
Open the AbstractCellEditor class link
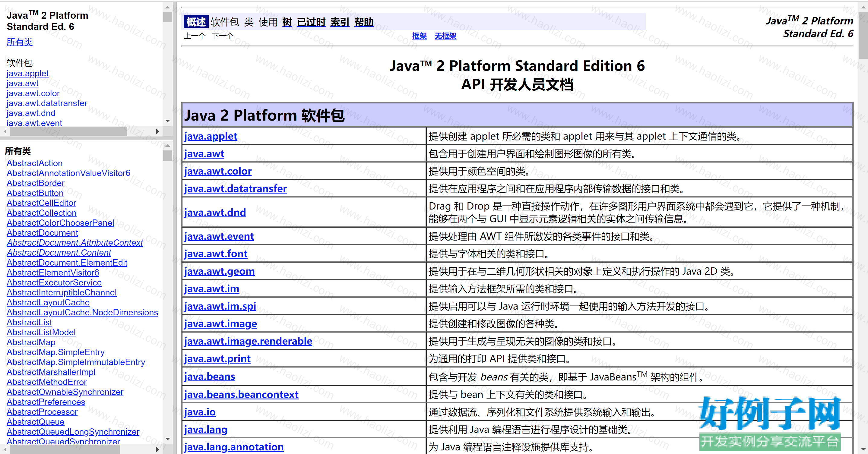41,203
